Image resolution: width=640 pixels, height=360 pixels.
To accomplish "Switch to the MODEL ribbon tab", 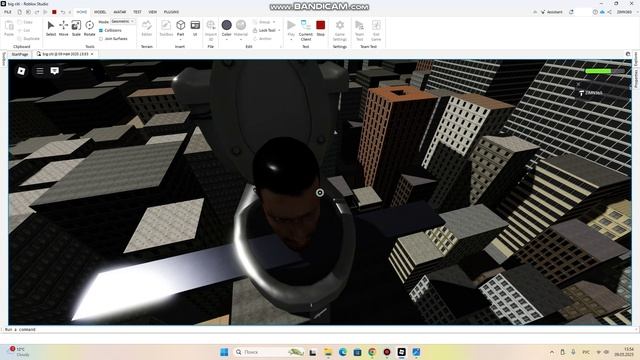I will 100,12.
